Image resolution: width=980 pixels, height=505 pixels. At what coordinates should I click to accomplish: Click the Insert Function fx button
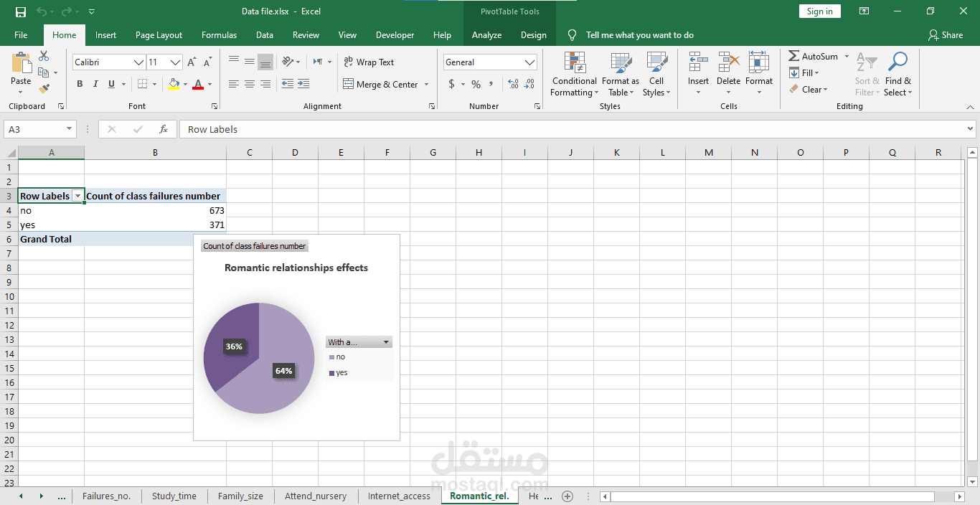tap(164, 129)
